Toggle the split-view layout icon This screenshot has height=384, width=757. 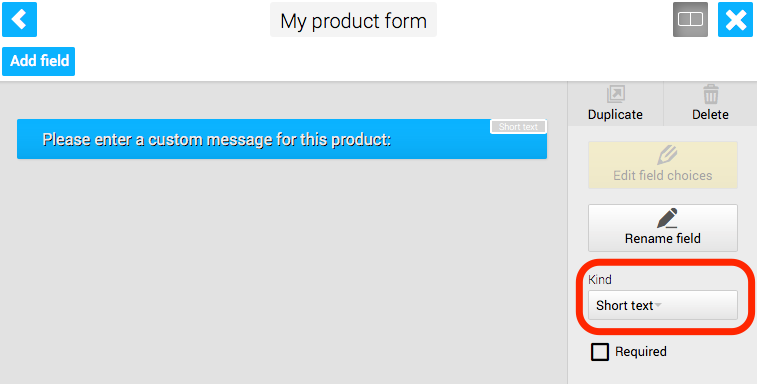coord(690,19)
